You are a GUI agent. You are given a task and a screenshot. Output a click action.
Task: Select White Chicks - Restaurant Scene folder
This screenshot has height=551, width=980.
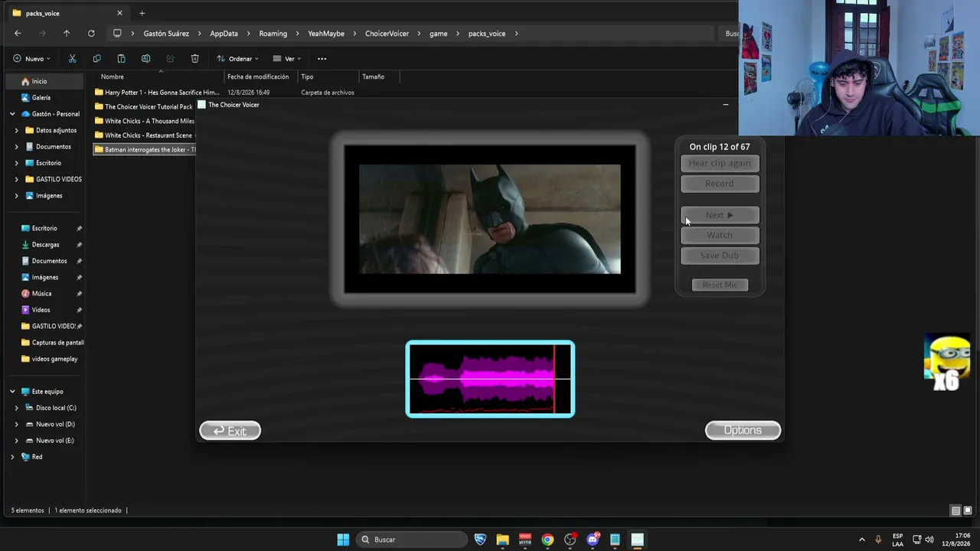[144, 135]
